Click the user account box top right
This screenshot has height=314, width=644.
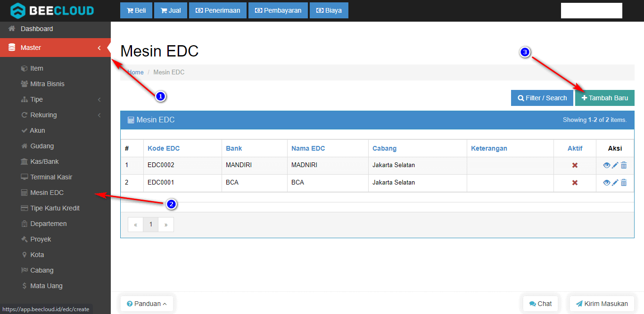coord(592,10)
